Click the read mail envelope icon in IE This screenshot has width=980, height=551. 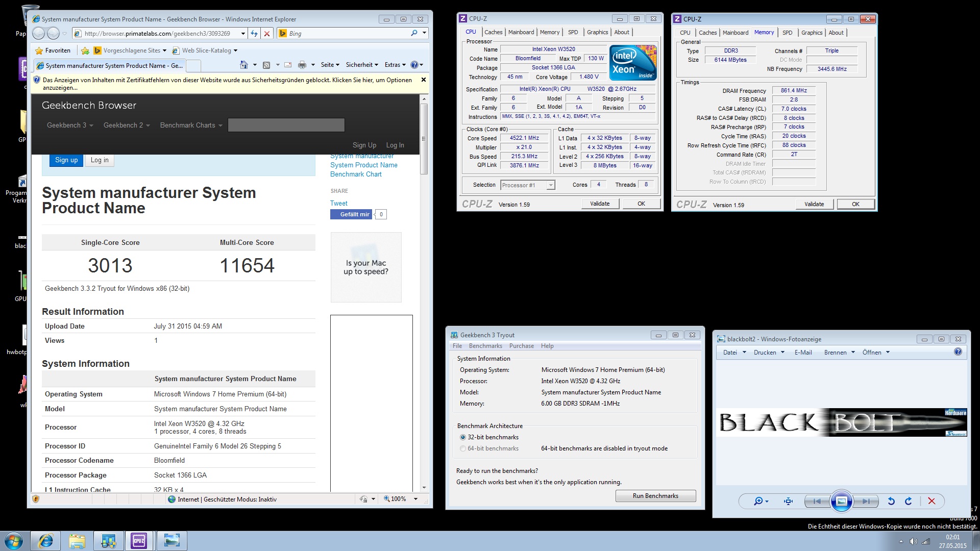point(288,65)
